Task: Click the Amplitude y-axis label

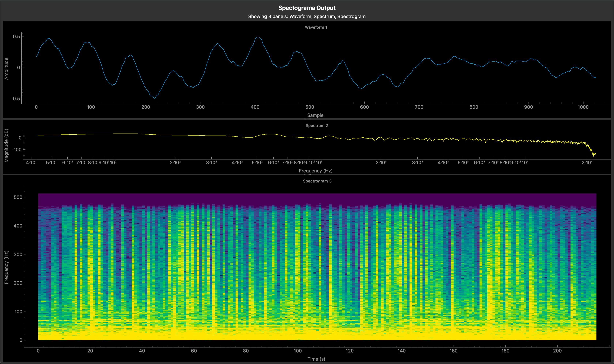Action: click(x=6, y=68)
